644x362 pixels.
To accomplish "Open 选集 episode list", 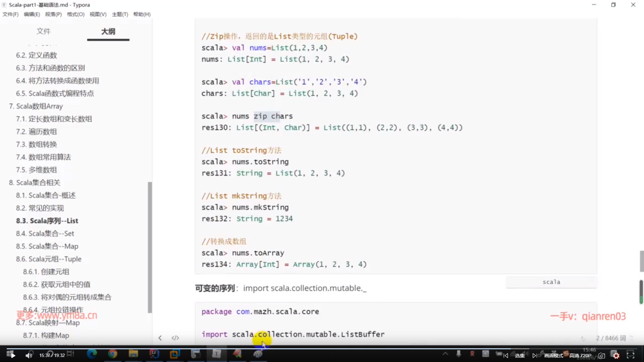I will click(520, 356).
